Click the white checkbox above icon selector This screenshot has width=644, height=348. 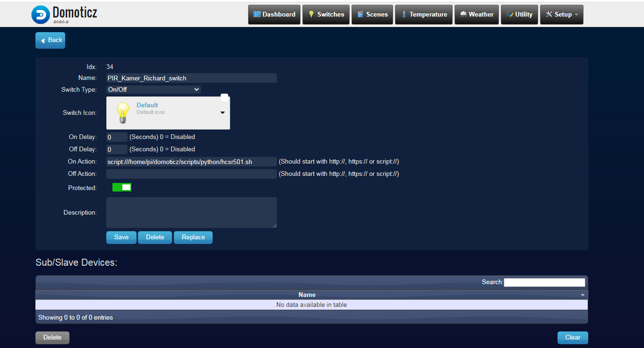pos(224,97)
